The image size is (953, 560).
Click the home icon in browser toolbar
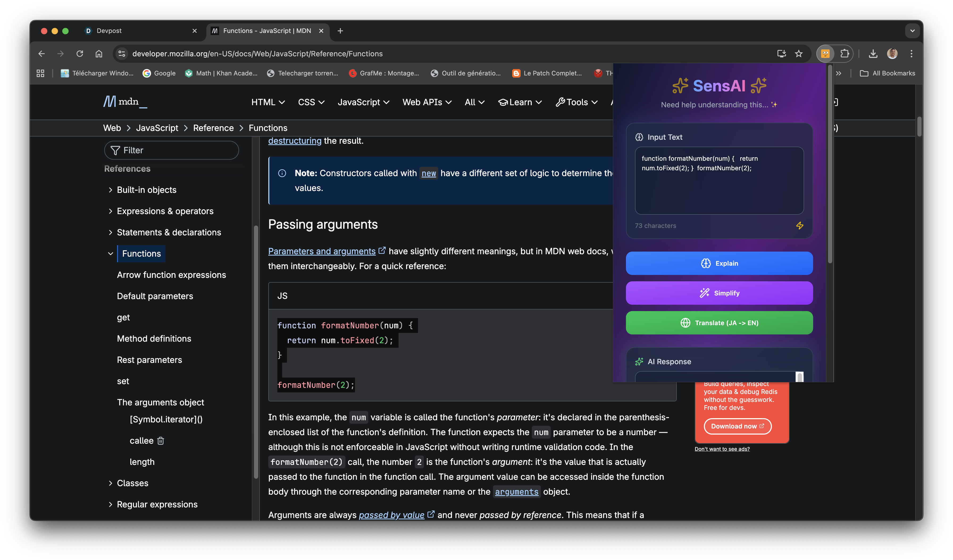point(99,54)
